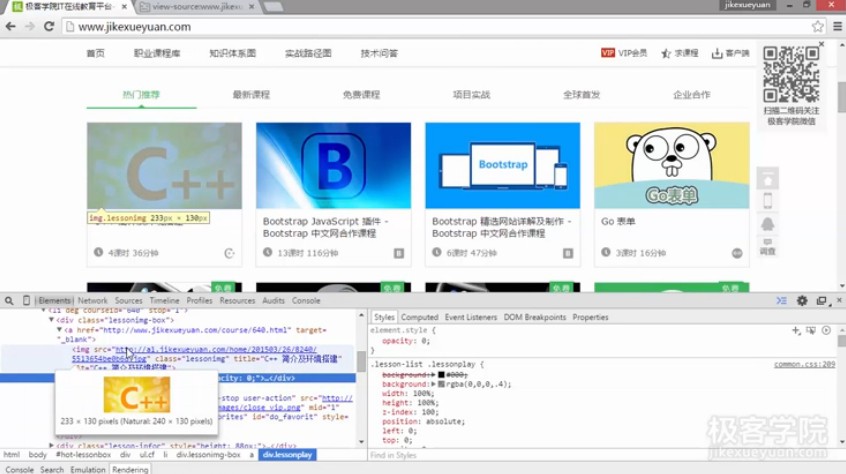Click the animation play icon in Styles
846x474 pixels.
[x=826, y=330]
